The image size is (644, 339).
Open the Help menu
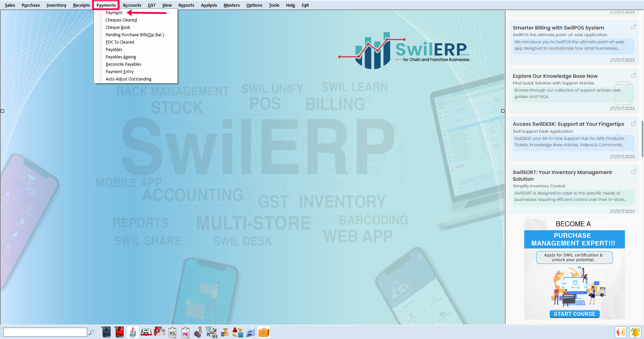[290, 5]
